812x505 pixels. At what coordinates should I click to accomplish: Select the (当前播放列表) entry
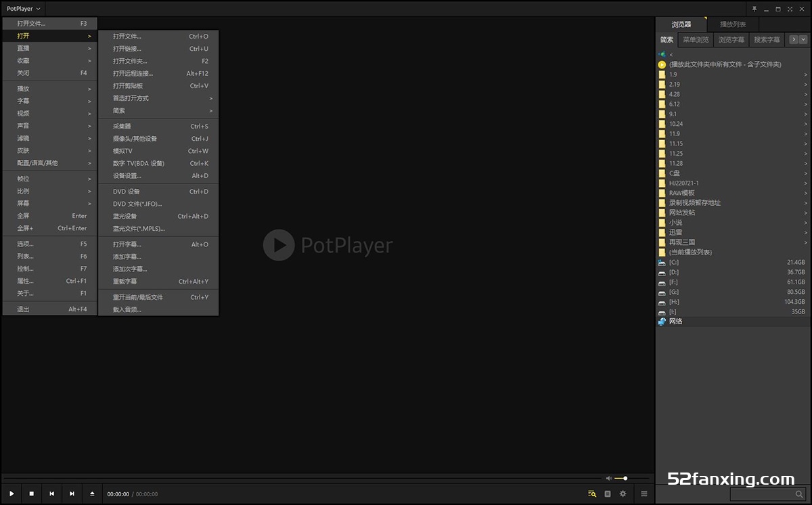tap(733, 252)
